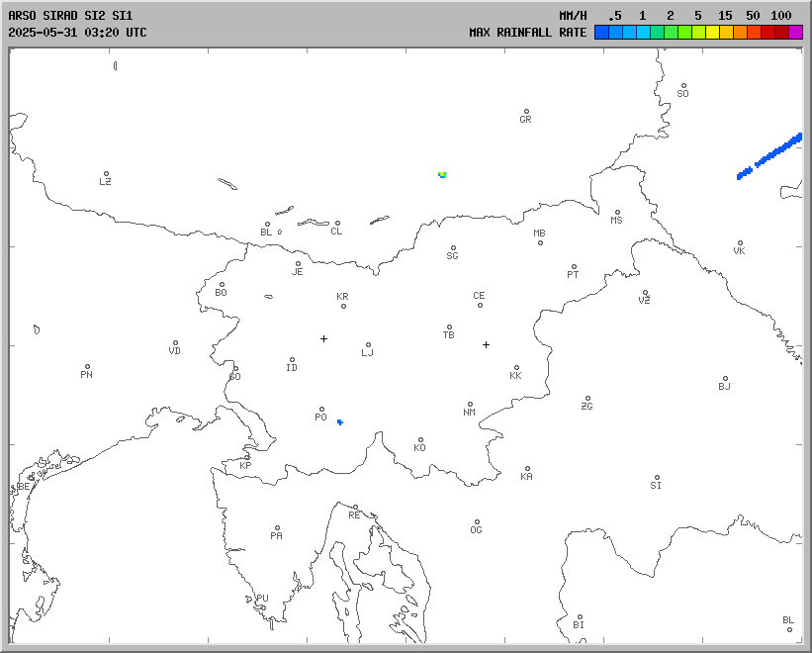Click the CE city marker
Viewport: 812px width, 653px height.
tap(480, 304)
